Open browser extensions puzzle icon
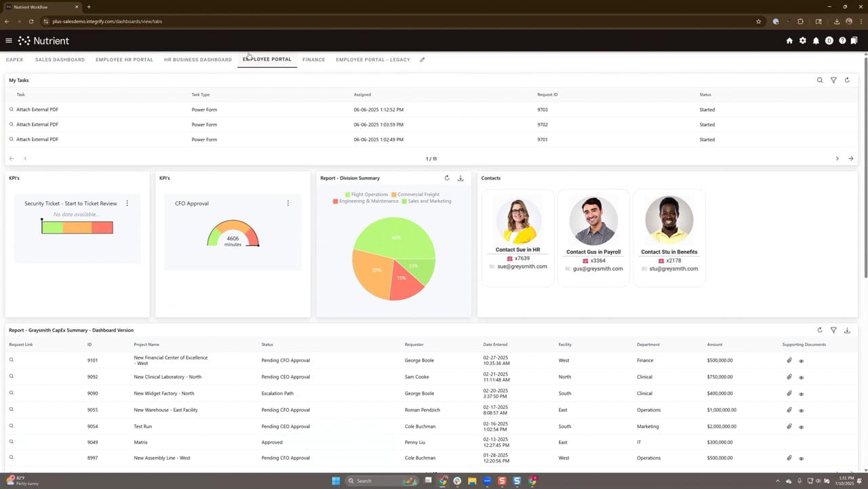The width and height of the screenshot is (868, 489). [x=801, y=21]
